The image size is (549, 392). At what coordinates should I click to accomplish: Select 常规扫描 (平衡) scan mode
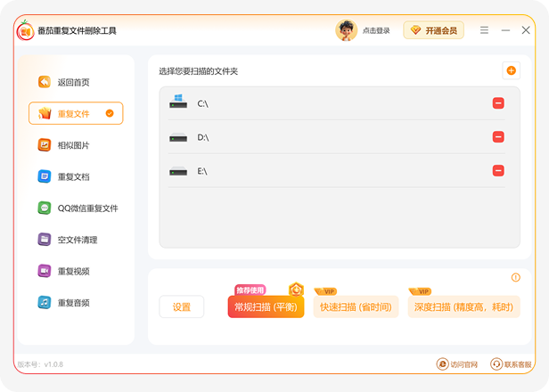click(x=266, y=307)
